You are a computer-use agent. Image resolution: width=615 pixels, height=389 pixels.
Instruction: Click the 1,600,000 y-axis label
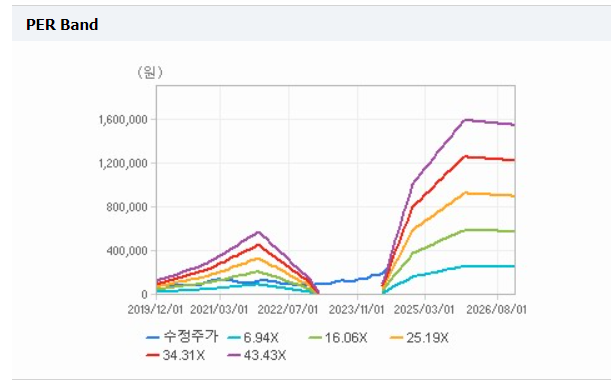coord(123,119)
